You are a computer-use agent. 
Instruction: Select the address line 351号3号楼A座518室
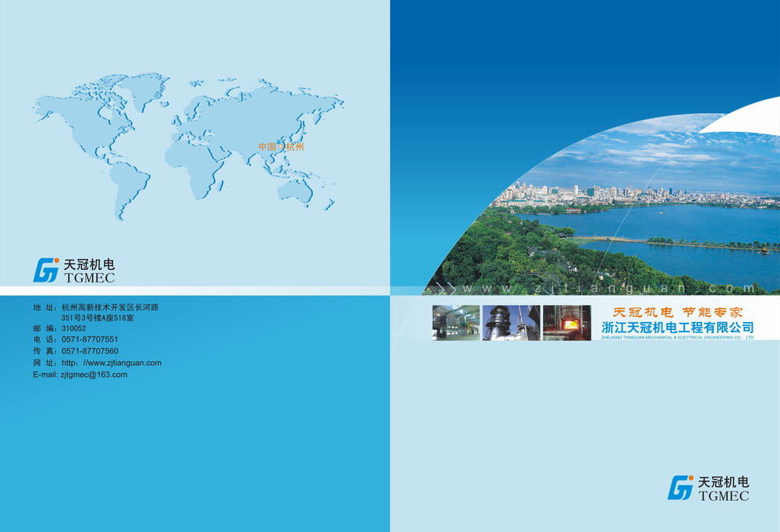click(x=97, y=318)
